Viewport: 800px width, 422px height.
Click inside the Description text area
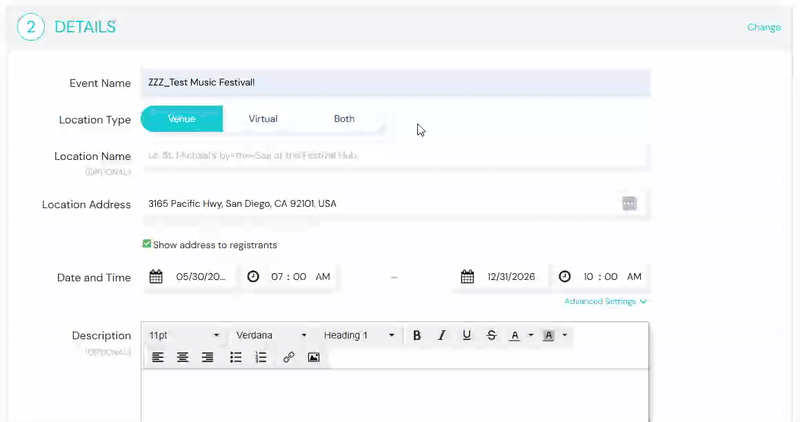[395, 395]
